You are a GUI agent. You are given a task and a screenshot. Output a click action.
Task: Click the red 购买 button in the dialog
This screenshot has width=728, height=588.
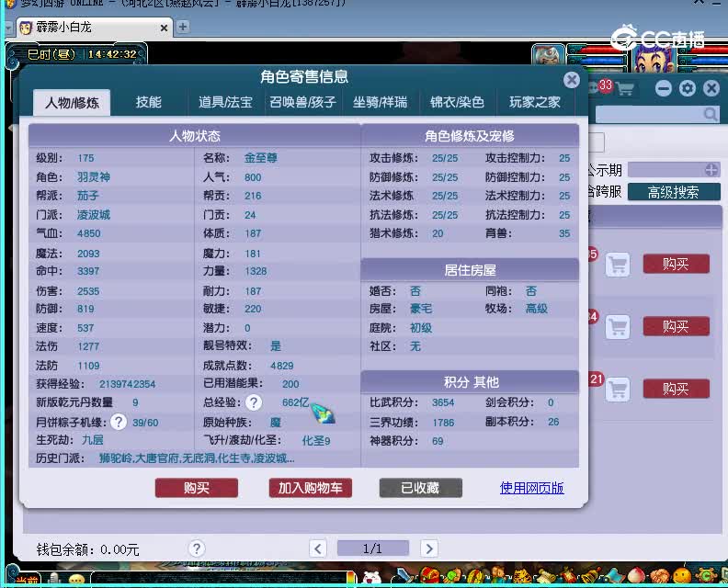197,488
